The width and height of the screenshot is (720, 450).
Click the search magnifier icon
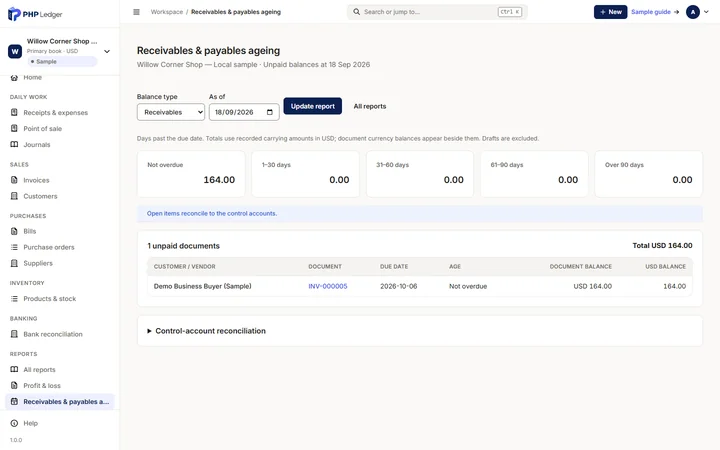(356, 12)
